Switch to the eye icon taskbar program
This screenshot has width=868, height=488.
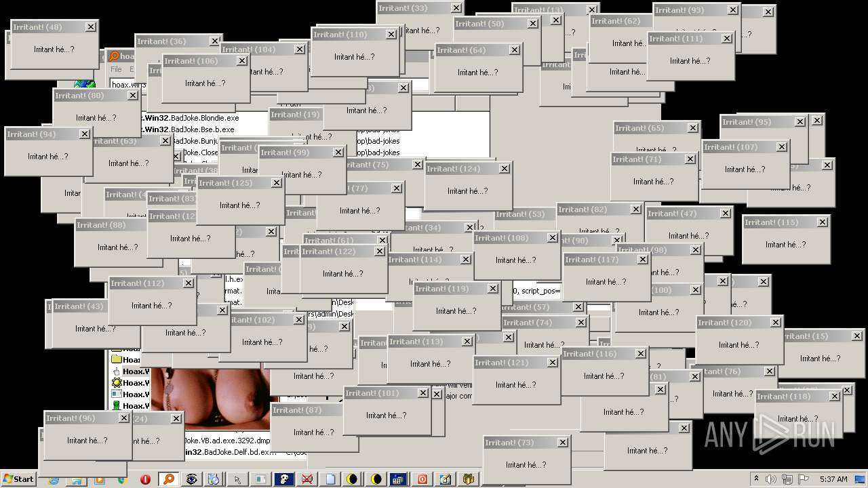[x=192, y=479]
